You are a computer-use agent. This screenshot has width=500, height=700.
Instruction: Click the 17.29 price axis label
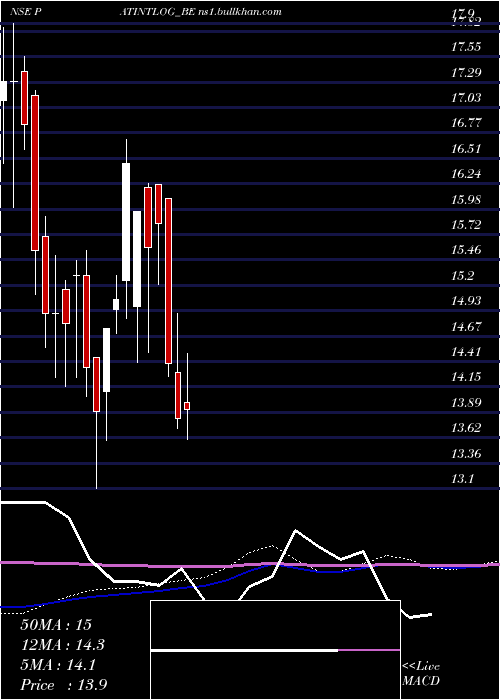[466, 72]
